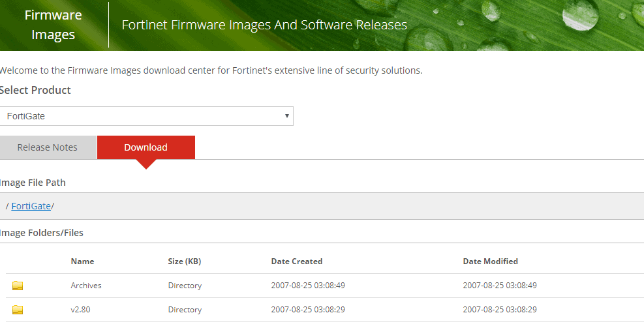The image size is (644, 328).
Task: Select Archives date created 2007-08-25 03:08:49
Action: coord(308,286)
